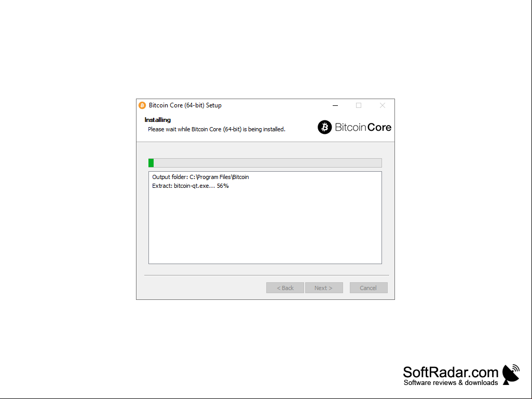Close the Bitcoin Core Setup window
Viewport: 532px width, 399px height.
pos(383,105)
